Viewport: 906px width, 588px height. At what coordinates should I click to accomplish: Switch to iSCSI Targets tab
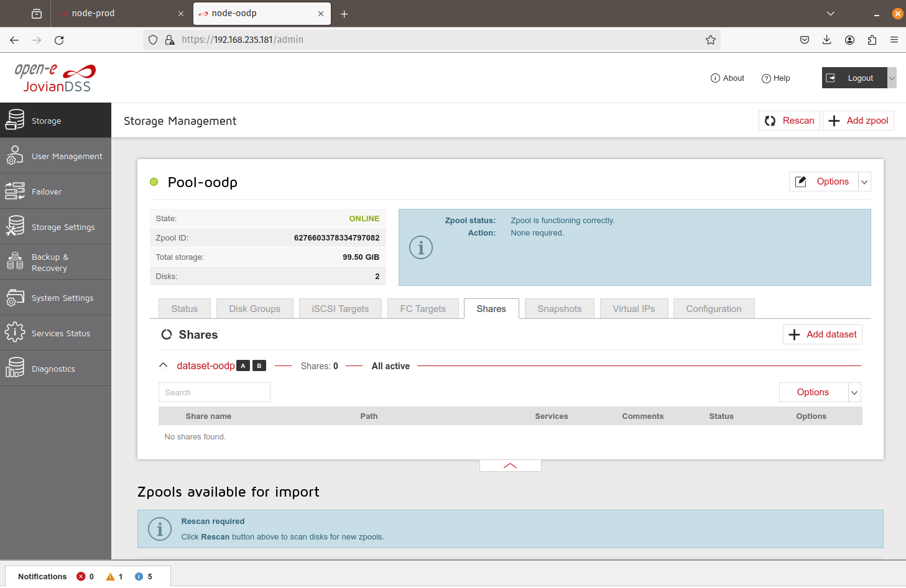[340, 309]
